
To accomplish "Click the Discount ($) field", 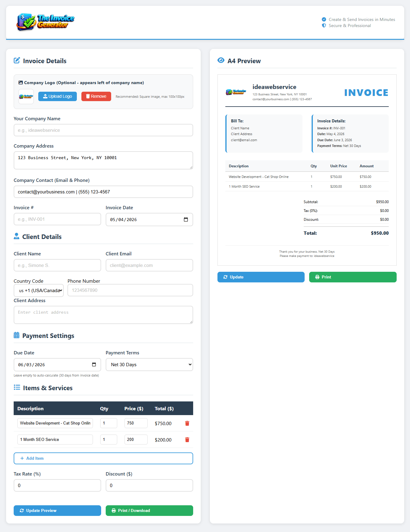I will click(149, 485).
